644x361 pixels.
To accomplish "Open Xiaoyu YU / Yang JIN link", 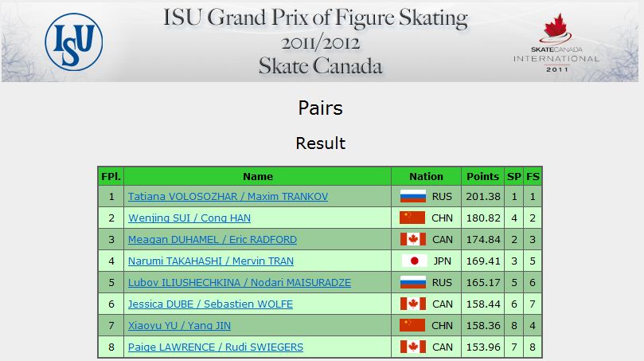I will coord(179,325).
